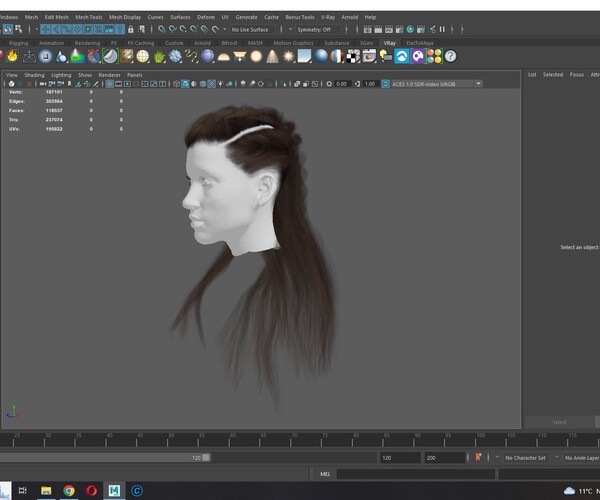The width and height of the screenshot is (600, 500).
Task: Toggle smooth shade all in panel toolbar
Action: tap(185, 84)
